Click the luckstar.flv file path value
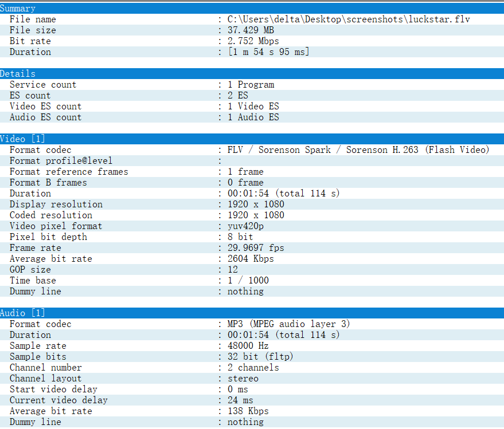Image resolution: width=504 pixels, height=429 pixels. click(348, 19)
